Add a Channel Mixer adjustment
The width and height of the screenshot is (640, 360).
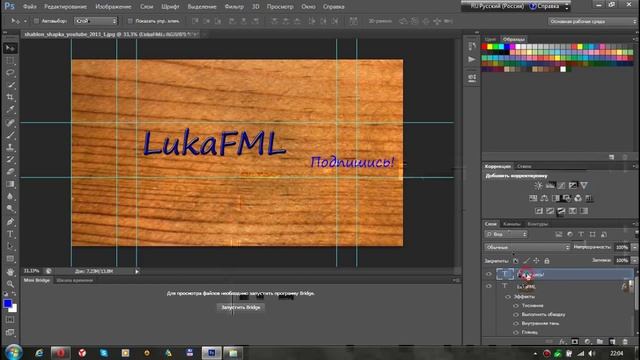click(578, 198)
